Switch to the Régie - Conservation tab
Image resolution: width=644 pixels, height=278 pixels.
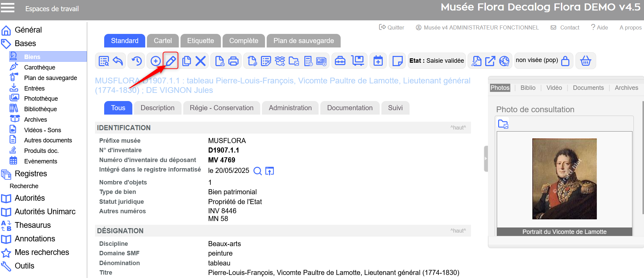221,108
